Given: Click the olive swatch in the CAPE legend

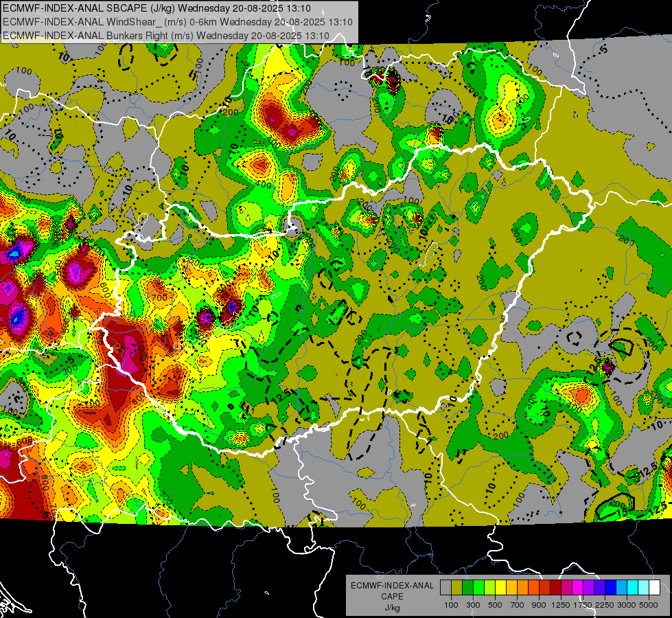Looking at the screenshot, I should coord(457,587).
